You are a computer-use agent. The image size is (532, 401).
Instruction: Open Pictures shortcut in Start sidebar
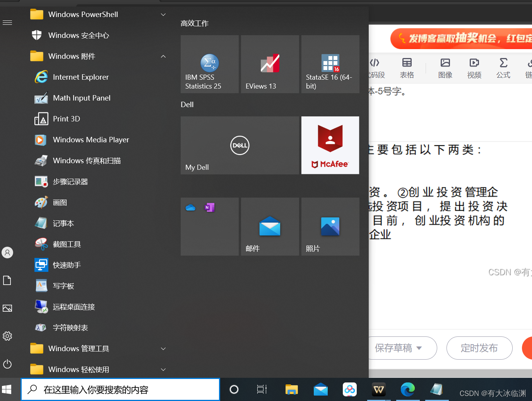[x=7, y=308]
